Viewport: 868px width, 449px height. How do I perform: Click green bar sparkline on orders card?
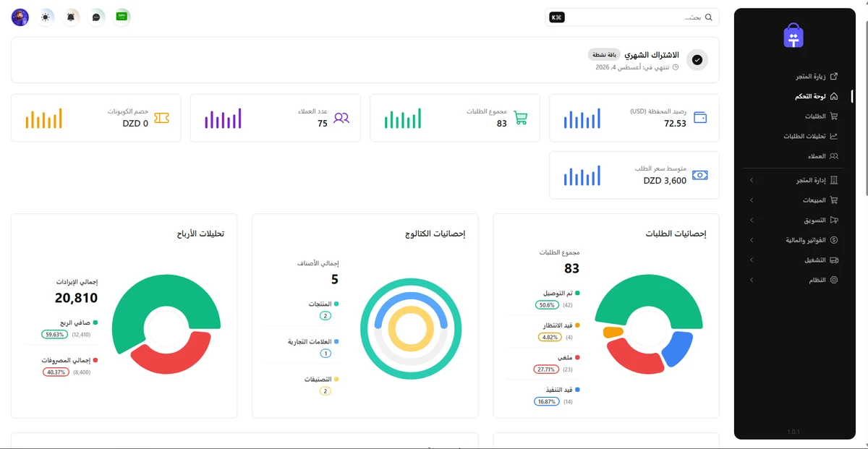[403, 119]
